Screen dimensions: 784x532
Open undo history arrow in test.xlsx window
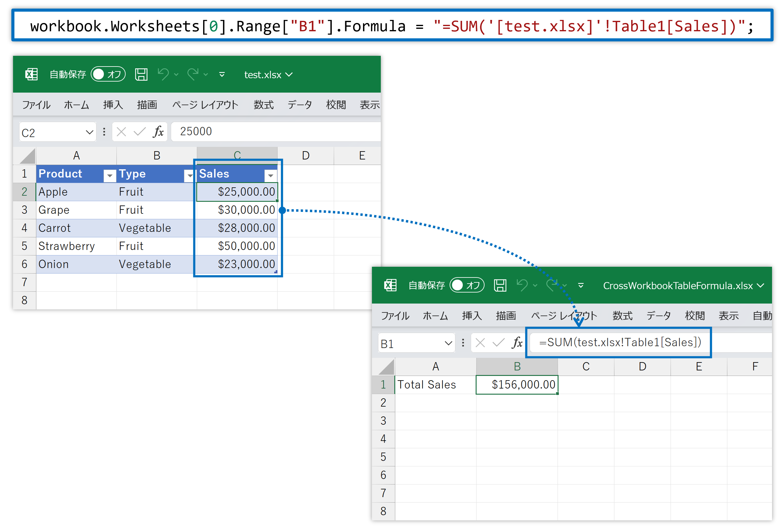(176, 75)
